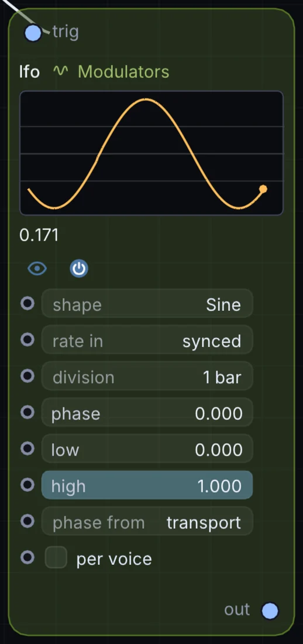The image size is (303, 644).
Task: Click the phase from modulation input port
Action: click(27, 521)
